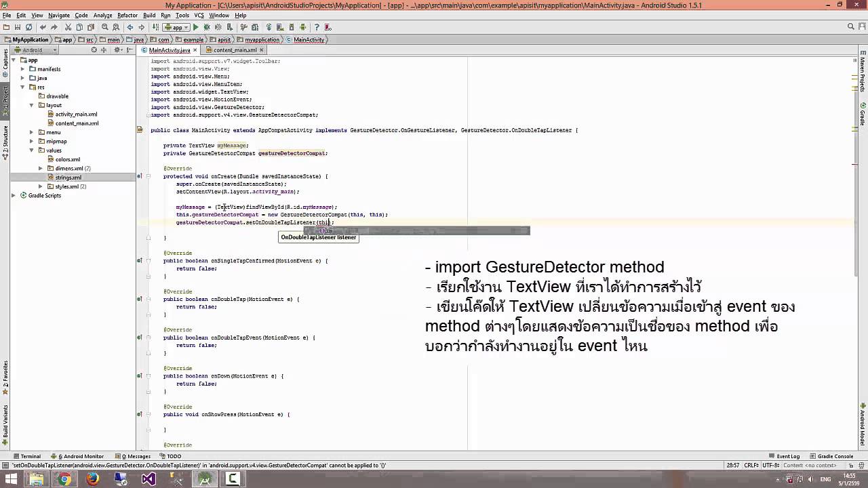Image resolution: width=868 pixels, height=488 pixels.
Task: Click the Redo arrow icon
Action: tap(54, 27)
